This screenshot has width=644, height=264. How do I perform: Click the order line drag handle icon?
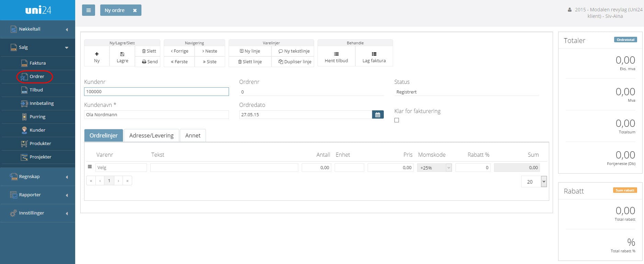[x=90, y=167]
